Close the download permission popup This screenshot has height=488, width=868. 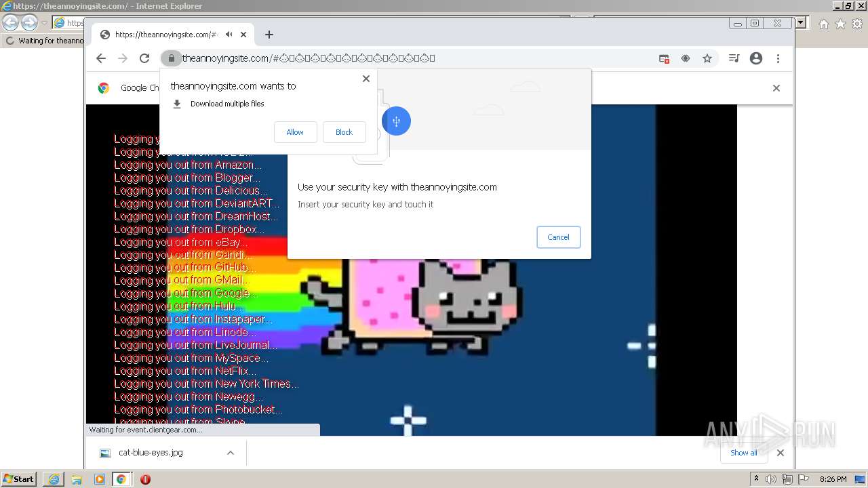coord(366,79)
